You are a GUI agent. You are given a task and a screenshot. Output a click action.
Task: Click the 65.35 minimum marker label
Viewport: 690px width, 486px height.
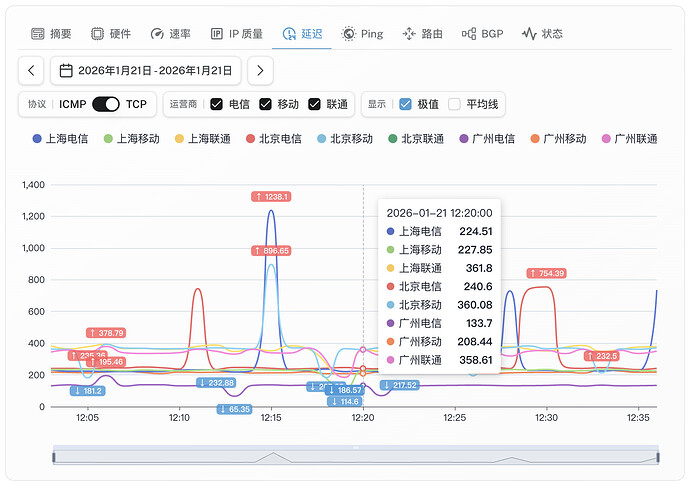pyautogui.click(x=235, y=409)
